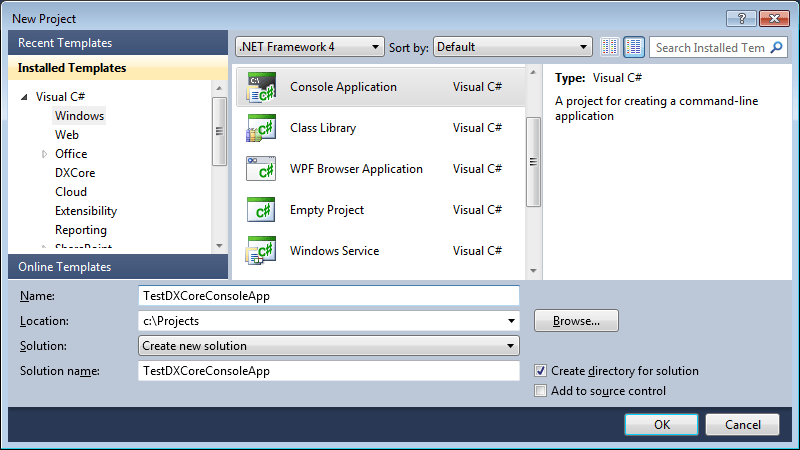The width and height of the screenshot is (800, 450).
Task: Click the Console Application name text
Action: [343, 87]
